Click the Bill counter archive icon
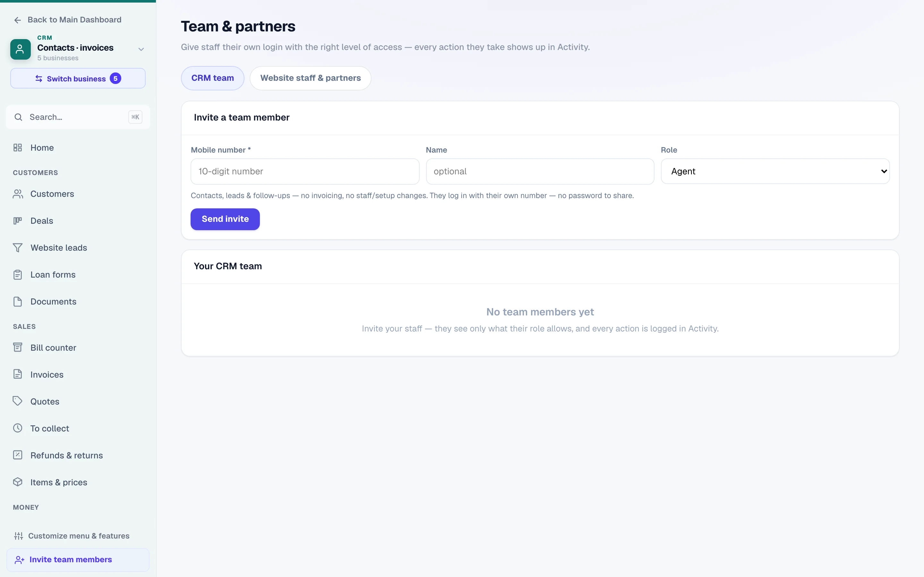The image size is (924, 577). [x=18, y=347]
